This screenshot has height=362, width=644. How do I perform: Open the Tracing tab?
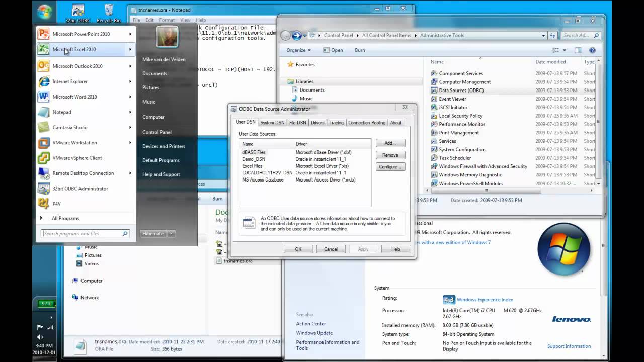[x=336, y=123]
